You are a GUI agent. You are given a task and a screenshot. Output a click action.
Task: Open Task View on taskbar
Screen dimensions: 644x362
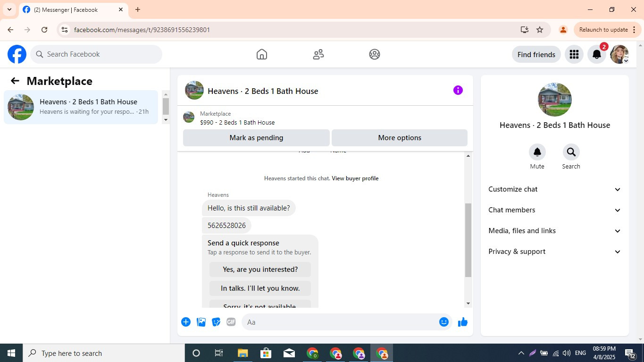219,353
